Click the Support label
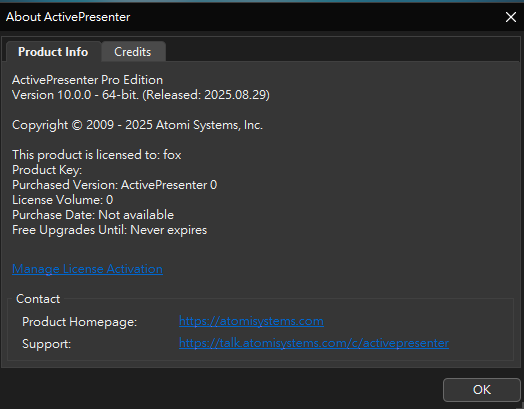Image resolution: width=524 pixels, height=409 pixels. (46, 344)
